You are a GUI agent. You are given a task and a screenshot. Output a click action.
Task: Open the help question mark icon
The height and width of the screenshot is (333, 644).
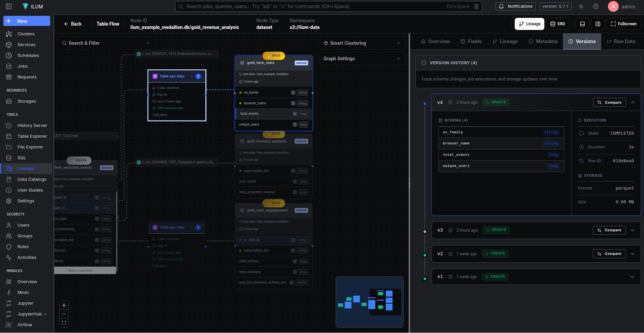(596, 6)
